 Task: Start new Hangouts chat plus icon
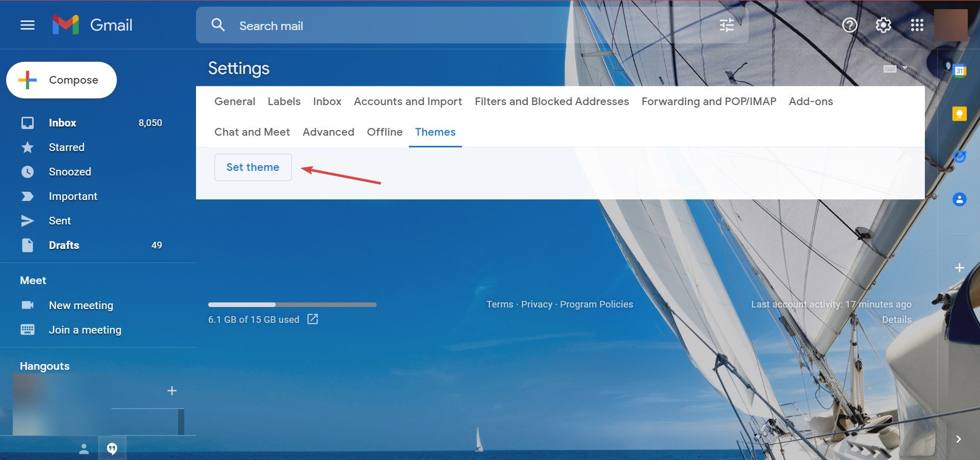pos(172,391)
